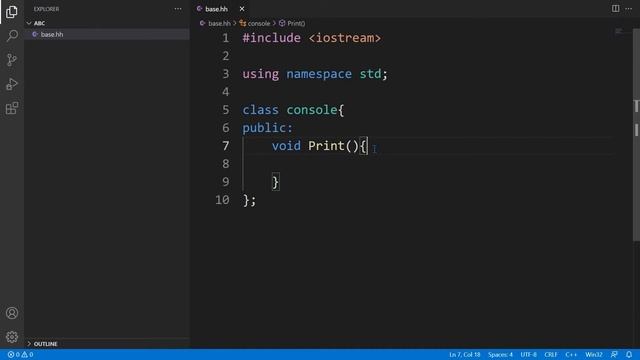The height and width of the screenshot is (360, 640).
Task: Change UTF-8 file encoding
Action: 528,354
